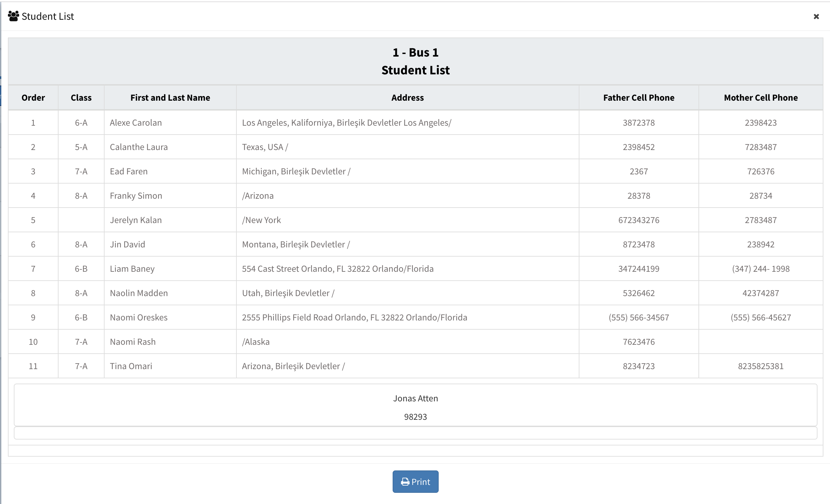This screenshot has height=504, width=830.
Task: Click Naomi Oreskes address cell
Action: pyautogui.click(x=354, y=317)
